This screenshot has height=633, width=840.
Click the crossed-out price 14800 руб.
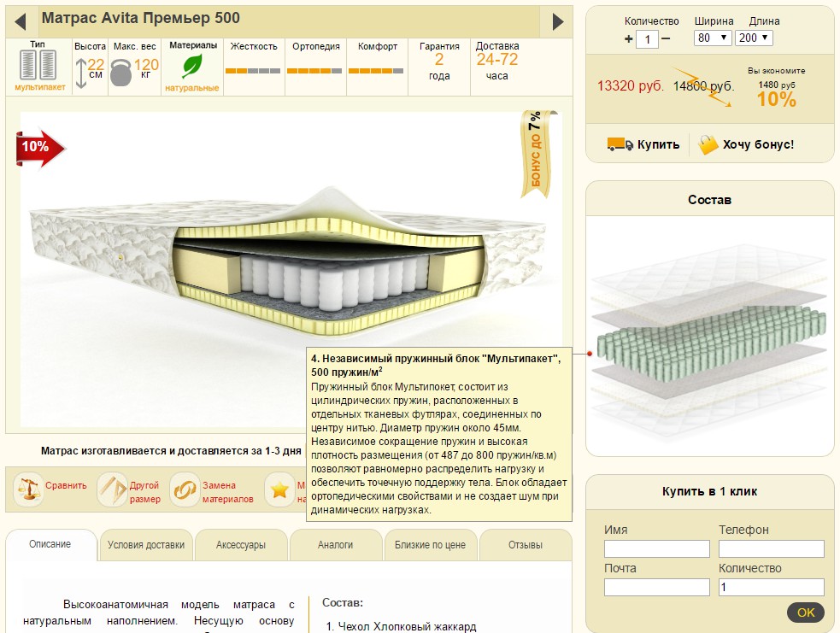[703, 85]
